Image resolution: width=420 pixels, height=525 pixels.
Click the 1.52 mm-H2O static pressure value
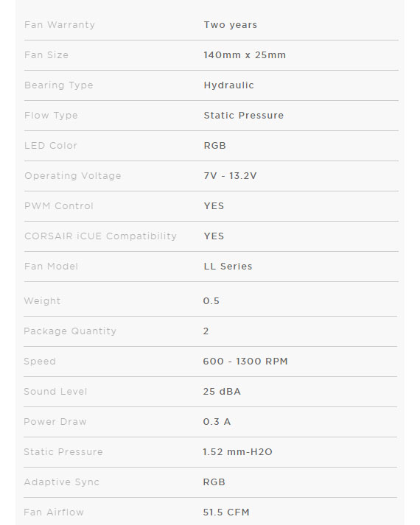click(238, 451)
